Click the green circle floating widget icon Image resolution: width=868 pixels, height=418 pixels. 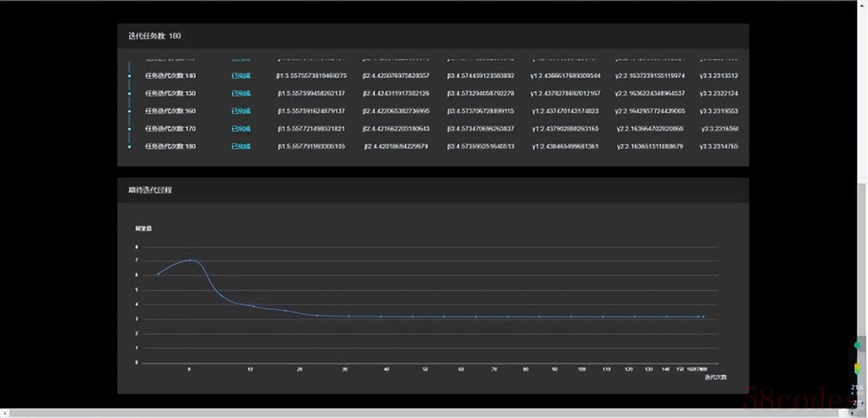coord(857,345)
